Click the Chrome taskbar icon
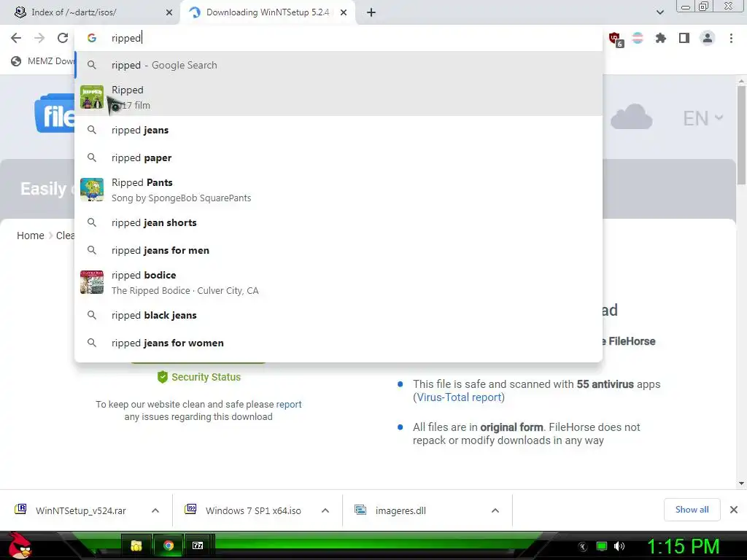This screenshot has height=560, width=747. (169, 545)
